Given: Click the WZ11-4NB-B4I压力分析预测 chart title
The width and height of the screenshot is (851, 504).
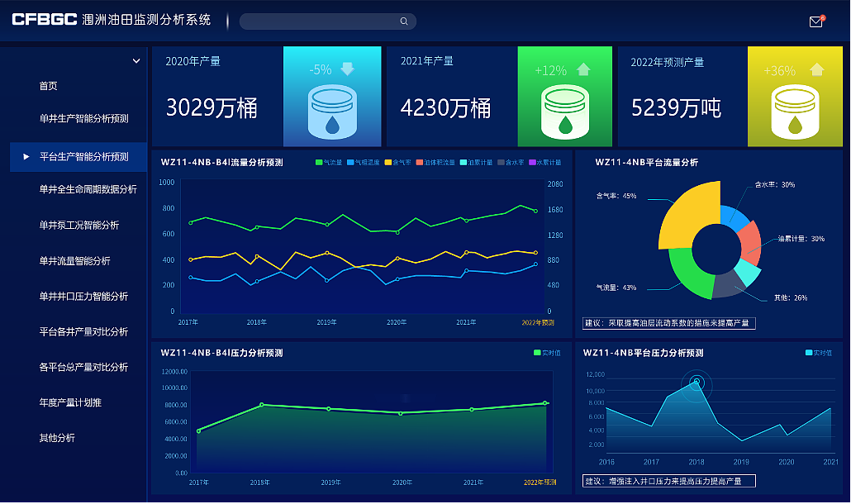Looking at the screenshot, I should [x=222, y=353].
